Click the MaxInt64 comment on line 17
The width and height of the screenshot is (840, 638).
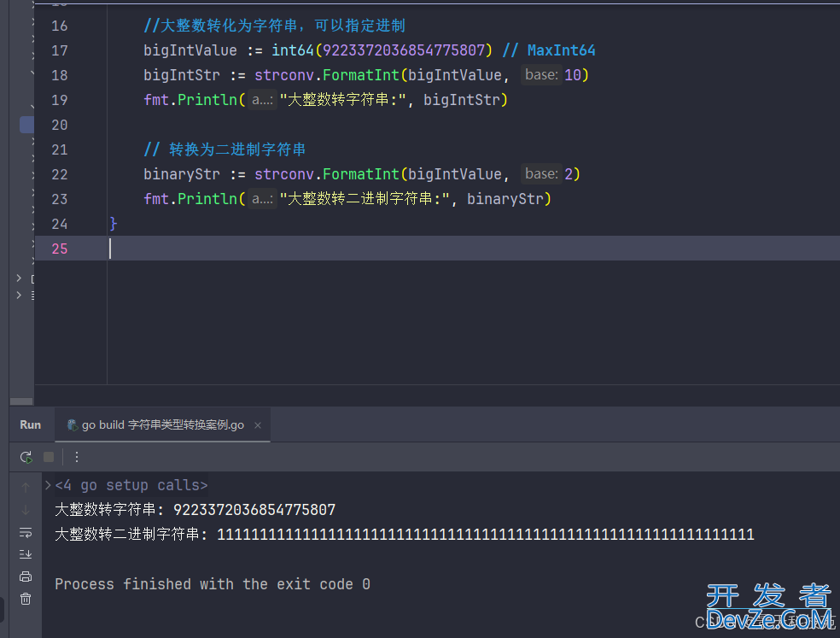[x=549, y=50]
